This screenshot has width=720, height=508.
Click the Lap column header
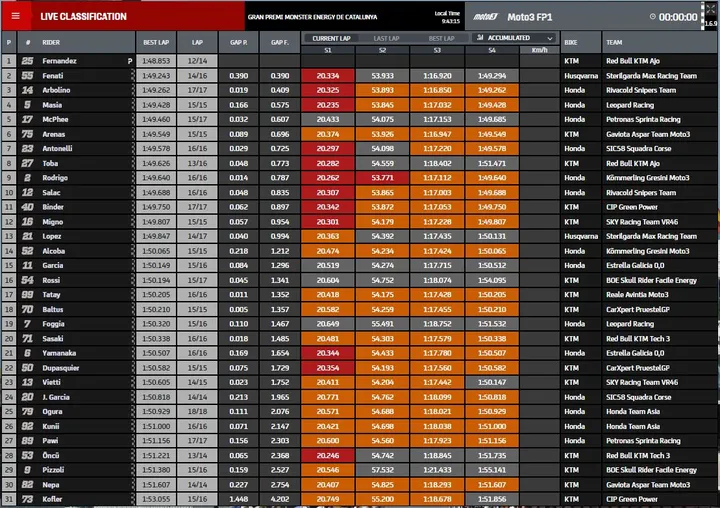click(x=197, y=42)
